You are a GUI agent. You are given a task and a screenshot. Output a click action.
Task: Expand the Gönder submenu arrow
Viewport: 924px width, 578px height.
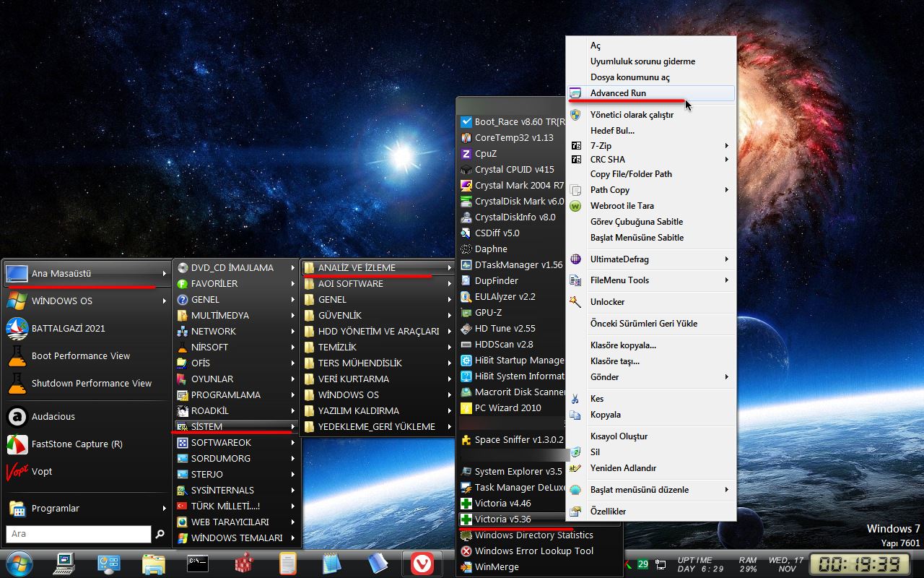pos(727,377)
